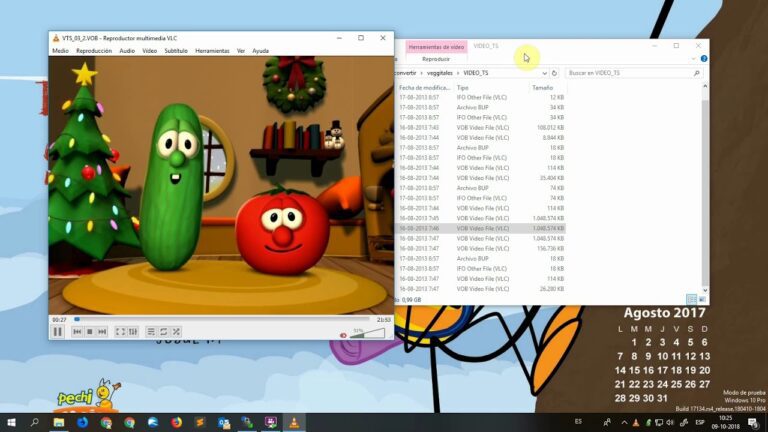The width and height of the screenshot is (768, 432).
Task: Open the Audio menu in VLC
Action: tap(127, 51)
